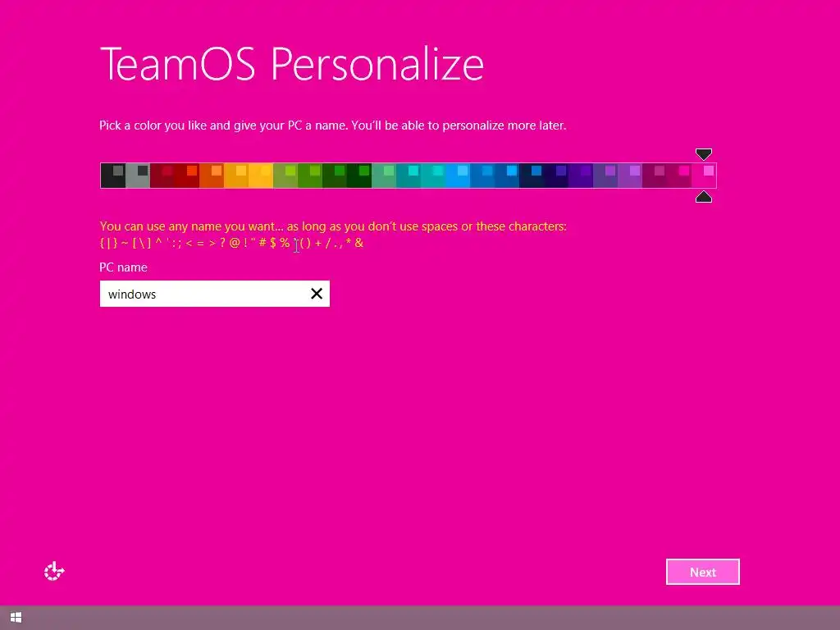840x630 pixels.
Task: Select the burnt orange color swatch
Action: click(212, 176)
